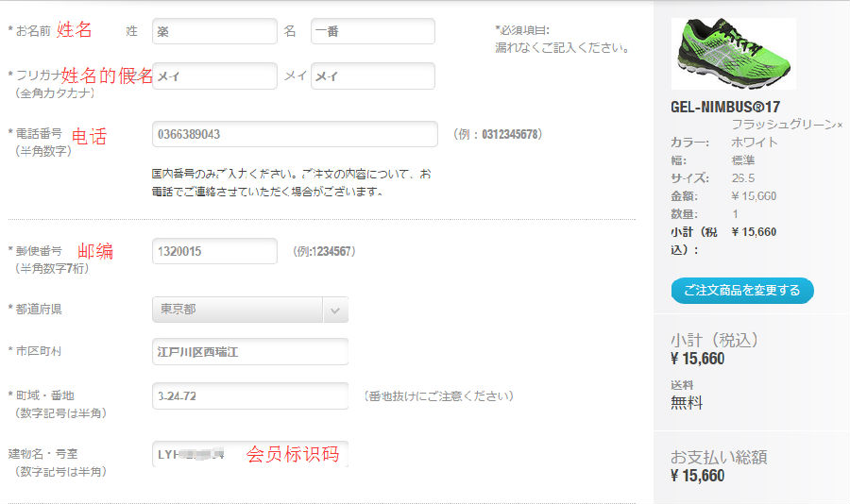The width and height of the screenshot is (850, 504).
Task: Click the arrow on the prefecture combo box
Action: pyautogui.click(x=335, y=310)
